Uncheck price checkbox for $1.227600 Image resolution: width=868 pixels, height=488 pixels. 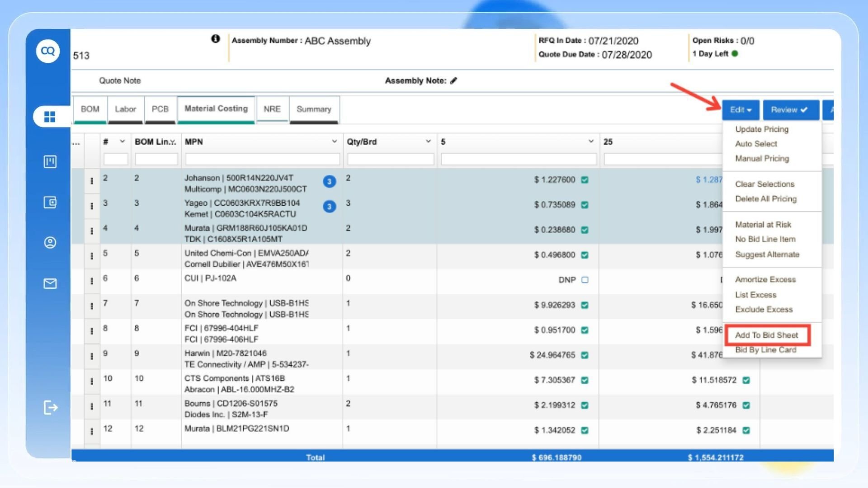click(x=585, y=180)
